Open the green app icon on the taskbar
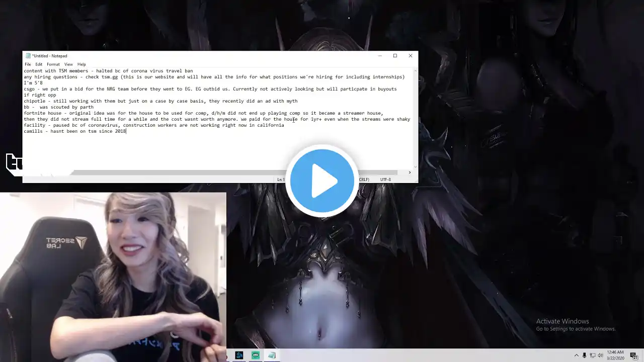The image size is (644, 362). (x=256, y=355)
